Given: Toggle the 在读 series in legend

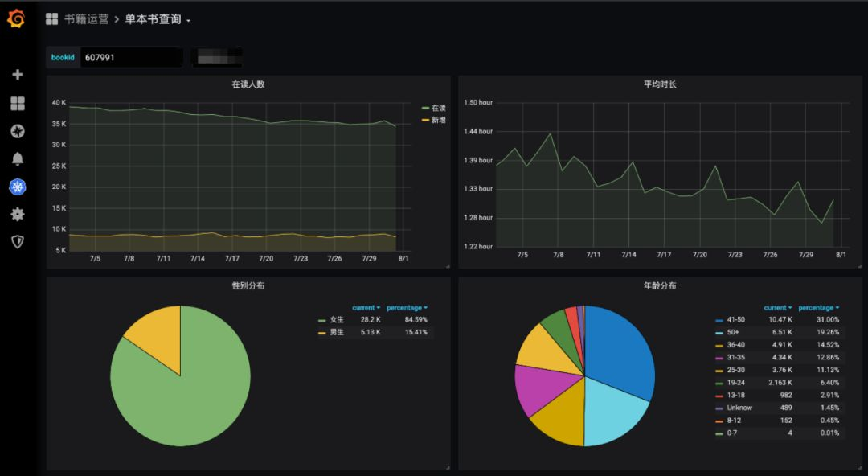Looking at the screenshot, I should coord(434,108).
